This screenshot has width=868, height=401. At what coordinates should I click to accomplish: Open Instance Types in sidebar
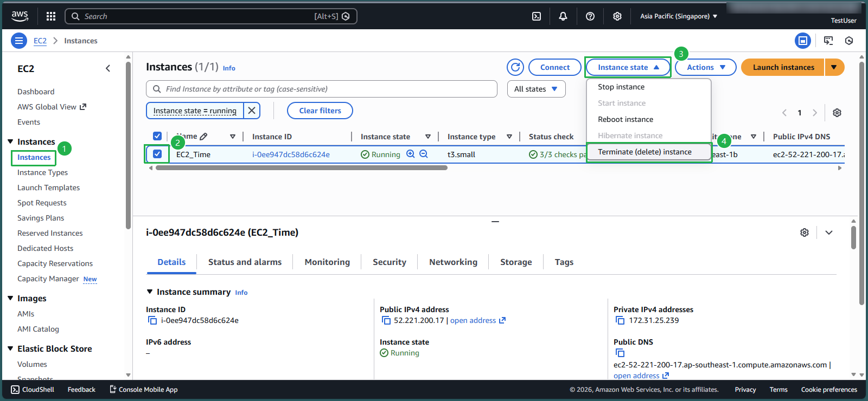[x=42, y=172]
